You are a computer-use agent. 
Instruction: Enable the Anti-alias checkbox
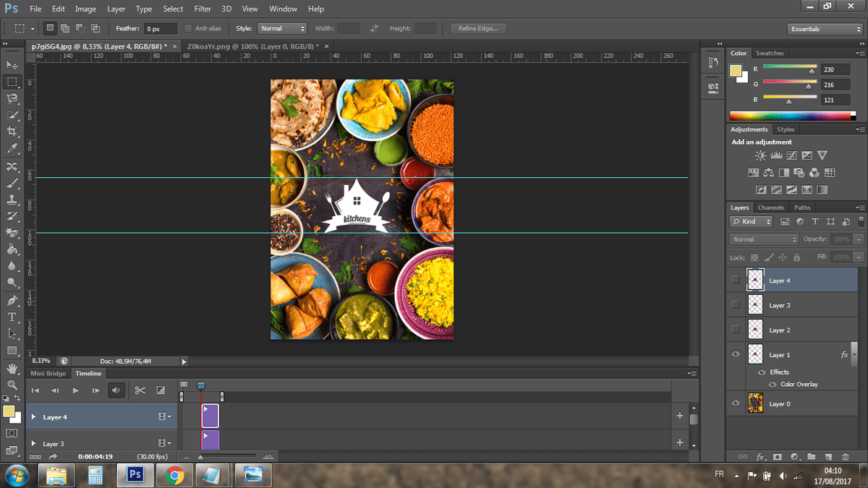click(189, 29)
